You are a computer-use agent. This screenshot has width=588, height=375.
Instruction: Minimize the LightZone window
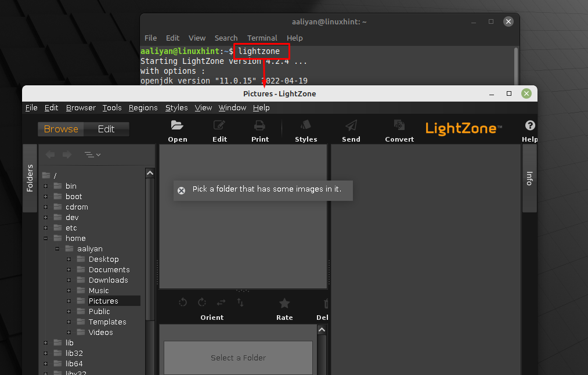(492, 94)
